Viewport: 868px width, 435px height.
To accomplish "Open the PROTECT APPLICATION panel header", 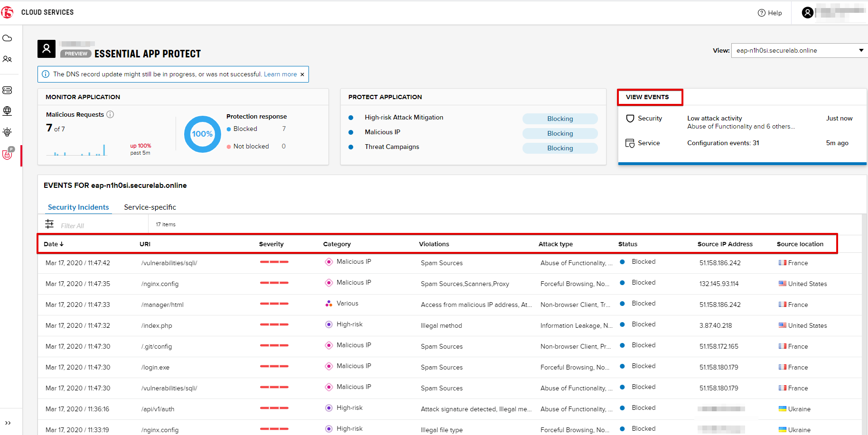I will pyautogui.click(x=385, y=97).
